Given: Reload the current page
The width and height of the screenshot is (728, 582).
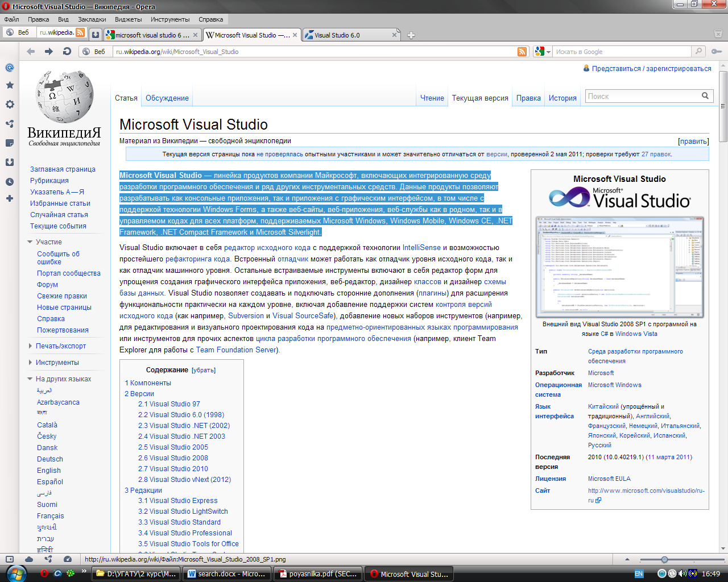Looking at the screenshot, I should pyautogui.click(x=67, y=51).
